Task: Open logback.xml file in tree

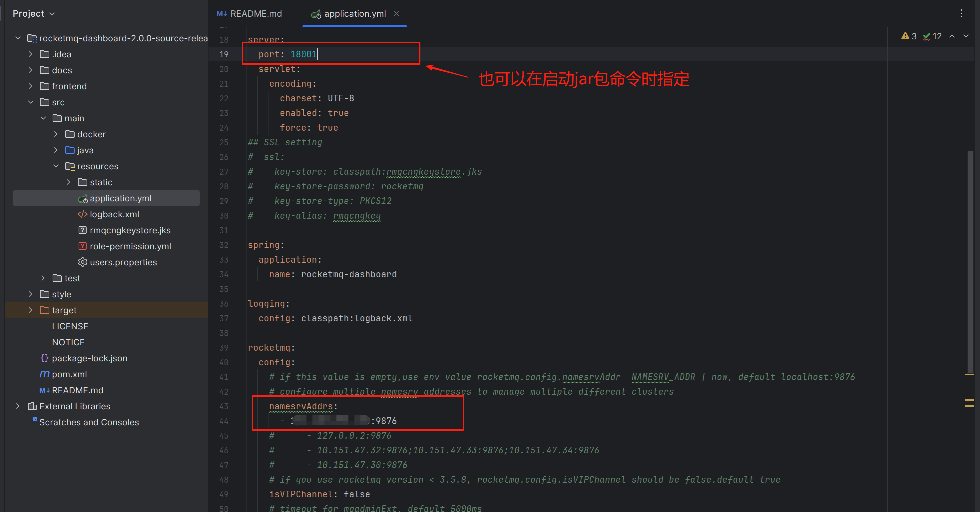Action: (x=114, y=214)
